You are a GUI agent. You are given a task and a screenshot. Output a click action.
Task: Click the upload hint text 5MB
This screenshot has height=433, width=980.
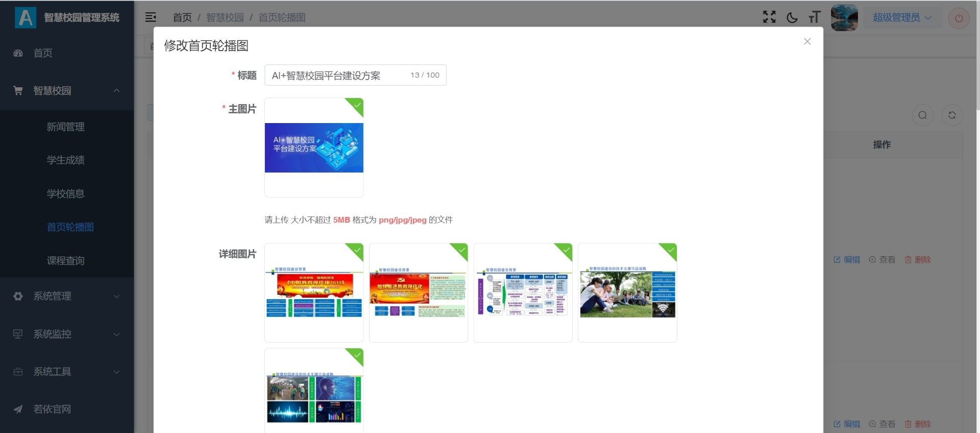coord(341,220)
